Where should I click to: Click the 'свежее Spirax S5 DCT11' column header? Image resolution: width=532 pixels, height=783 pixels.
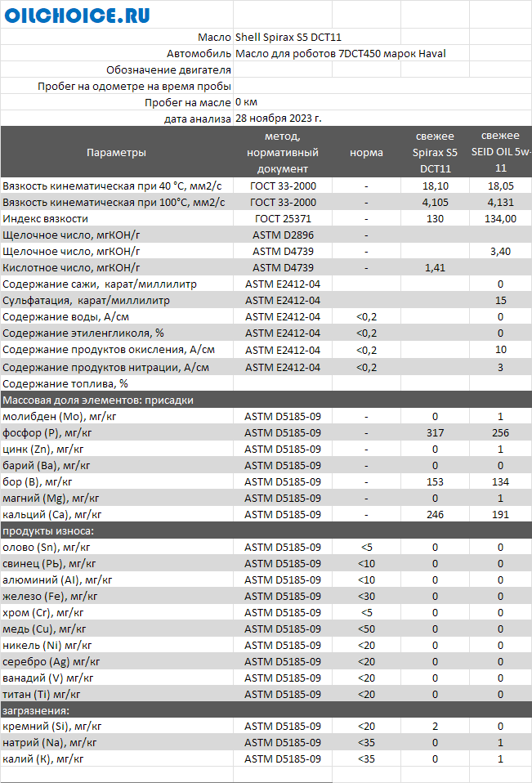(x=435, y=152)
